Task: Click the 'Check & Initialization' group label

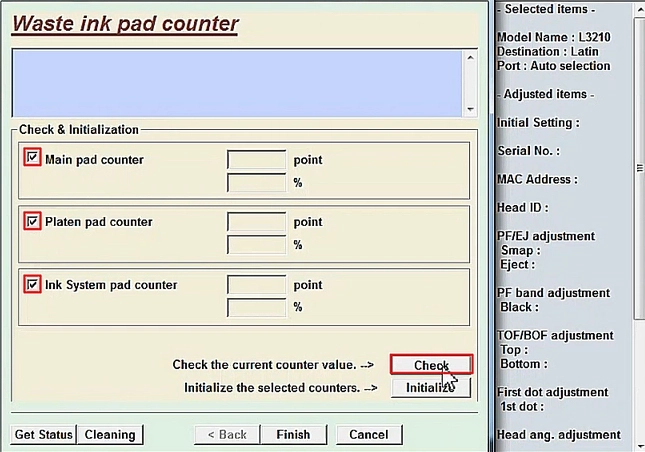Action: coord(79,130)
